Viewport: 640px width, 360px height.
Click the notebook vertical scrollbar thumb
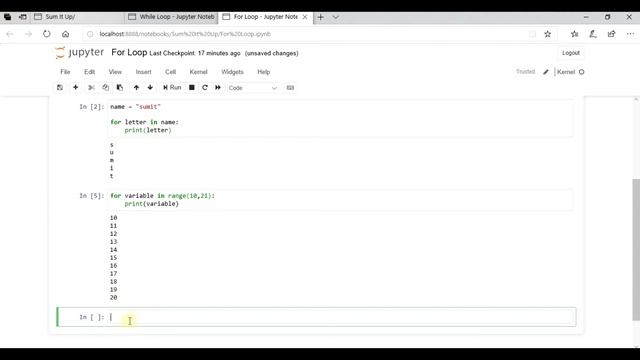[x=636, y=250]
